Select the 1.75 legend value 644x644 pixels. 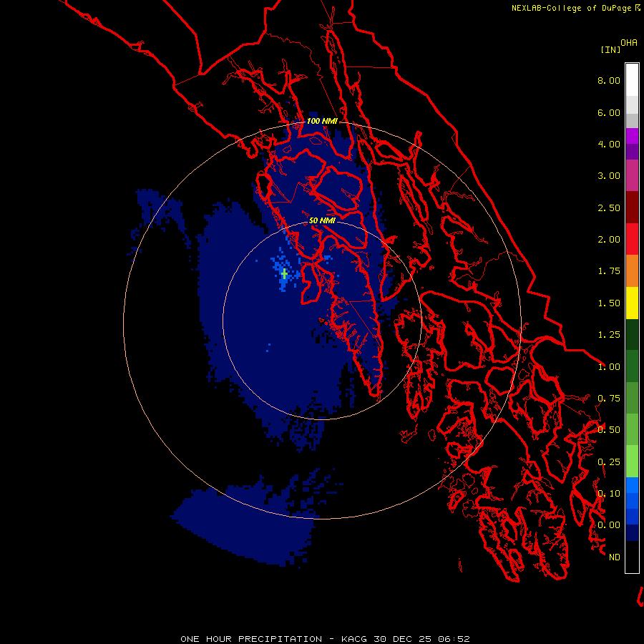[x=609, y=271]
